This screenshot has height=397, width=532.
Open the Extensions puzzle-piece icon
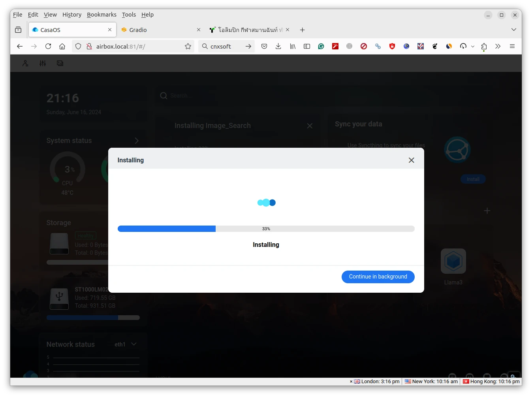(484, 46)
